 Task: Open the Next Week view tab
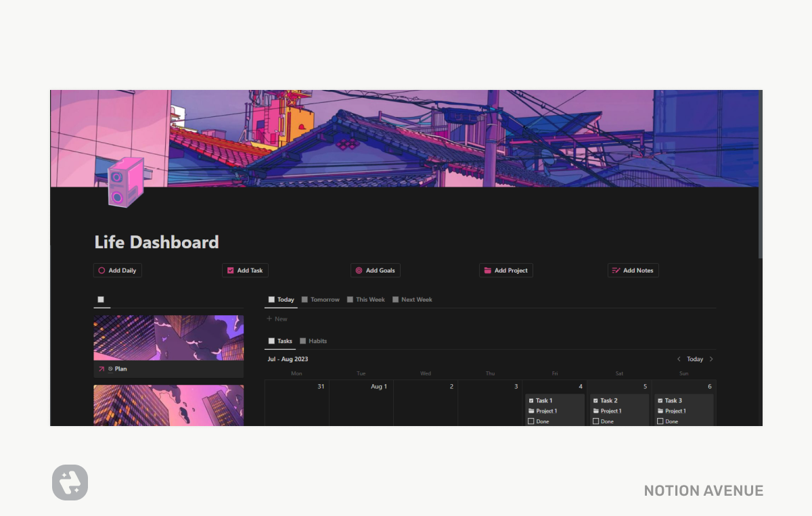click(412, 299)
